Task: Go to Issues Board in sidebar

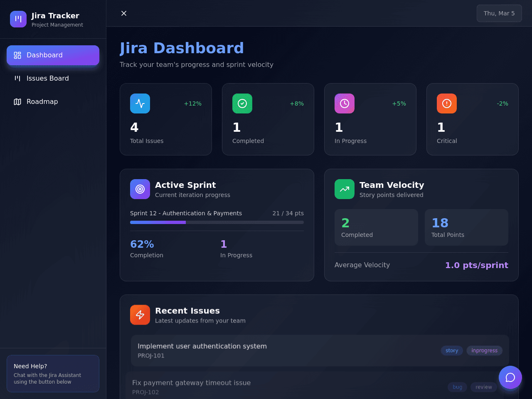Action: point(53,79)
